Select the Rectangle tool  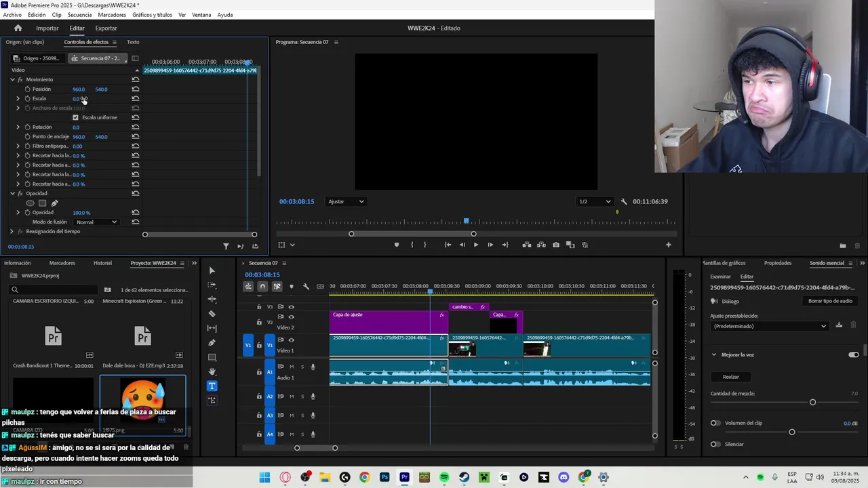(x=212, y=357)
